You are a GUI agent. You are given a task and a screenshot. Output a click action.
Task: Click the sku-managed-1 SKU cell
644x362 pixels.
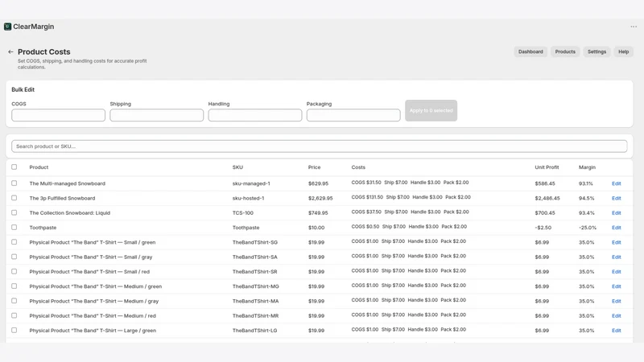[251, 183]
